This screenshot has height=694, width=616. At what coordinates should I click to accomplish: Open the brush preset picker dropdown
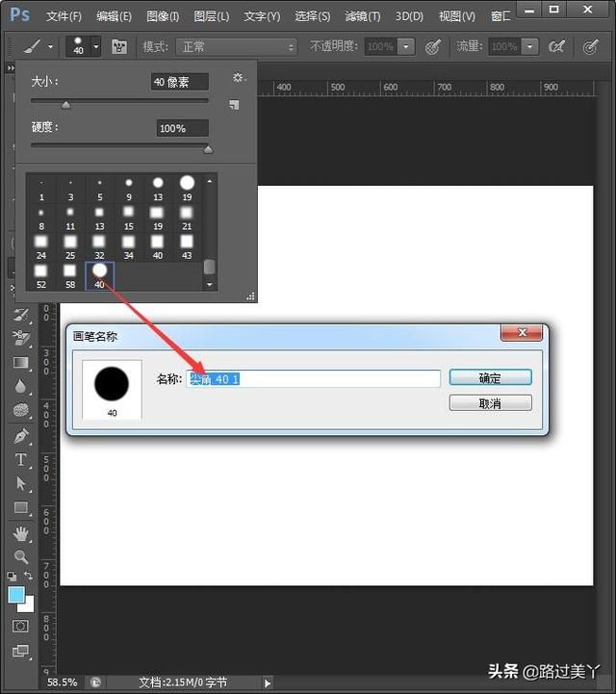(96, 46)
